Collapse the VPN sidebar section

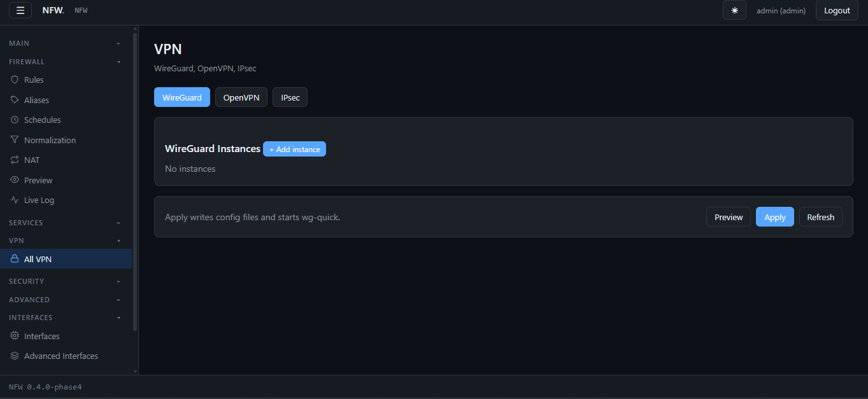[65, 241]
